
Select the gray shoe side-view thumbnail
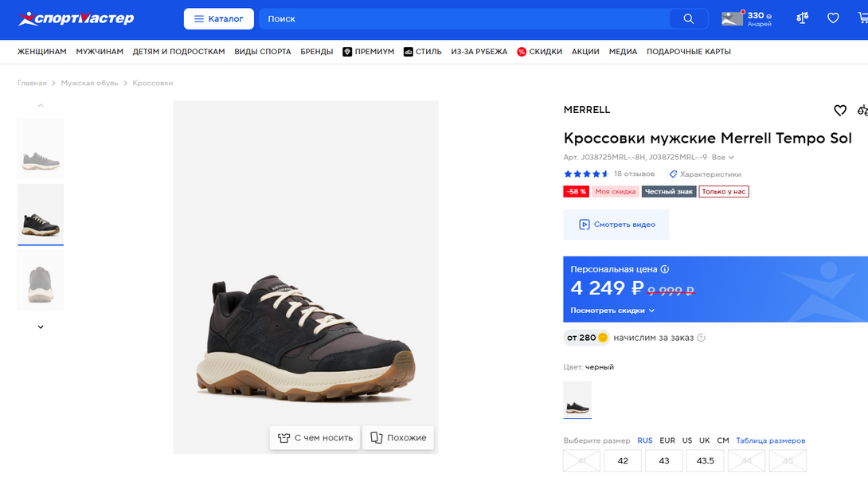(x=41, y=148)
